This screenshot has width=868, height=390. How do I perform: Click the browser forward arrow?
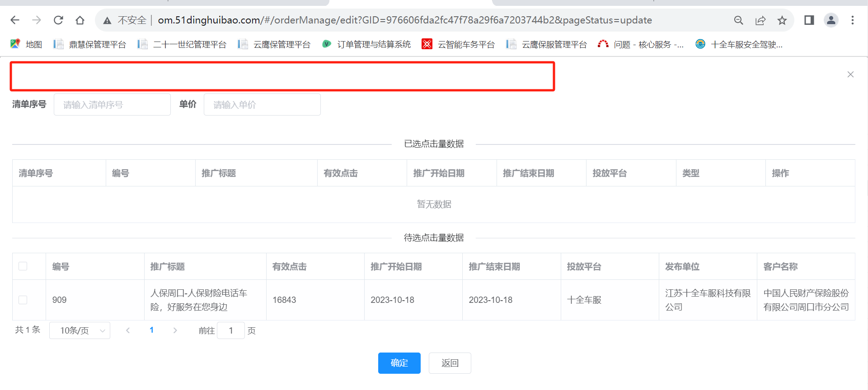37,20
